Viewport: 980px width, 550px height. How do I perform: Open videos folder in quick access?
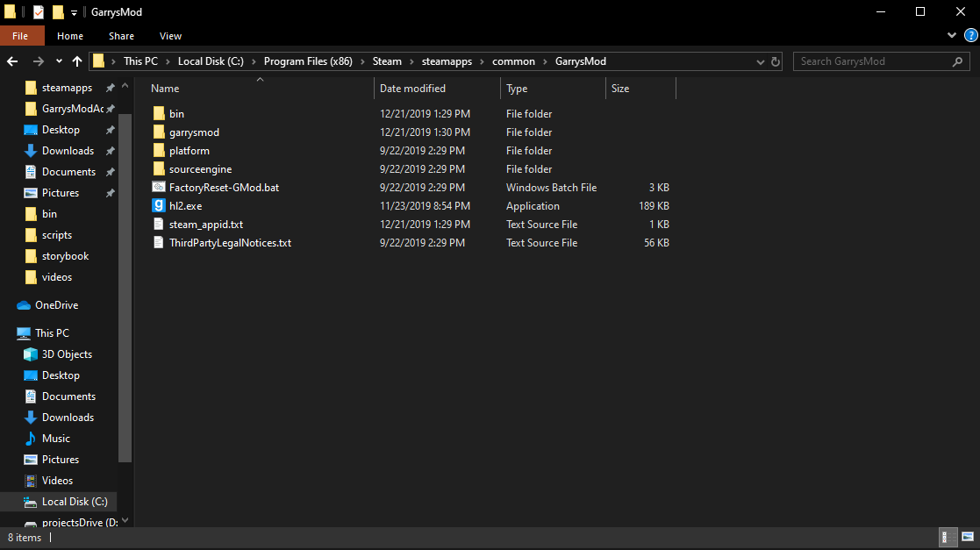tap(47, 277)
